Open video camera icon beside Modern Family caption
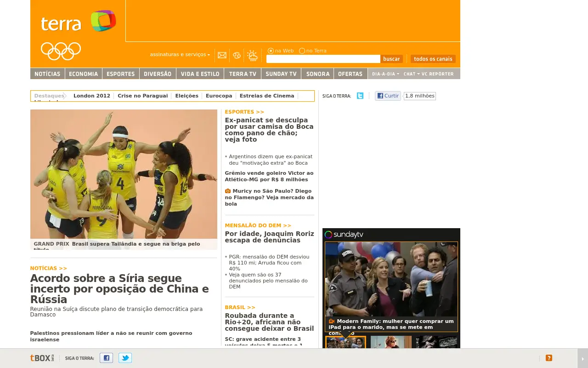The height and width of the screenshot is (368, 588). [x=332, y=321]
